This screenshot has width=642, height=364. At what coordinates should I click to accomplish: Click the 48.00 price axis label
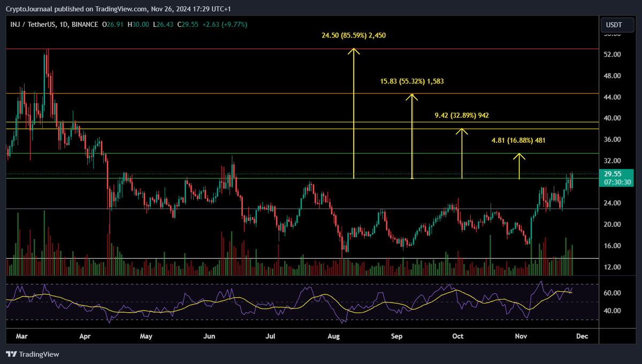(x=613, y=76)
